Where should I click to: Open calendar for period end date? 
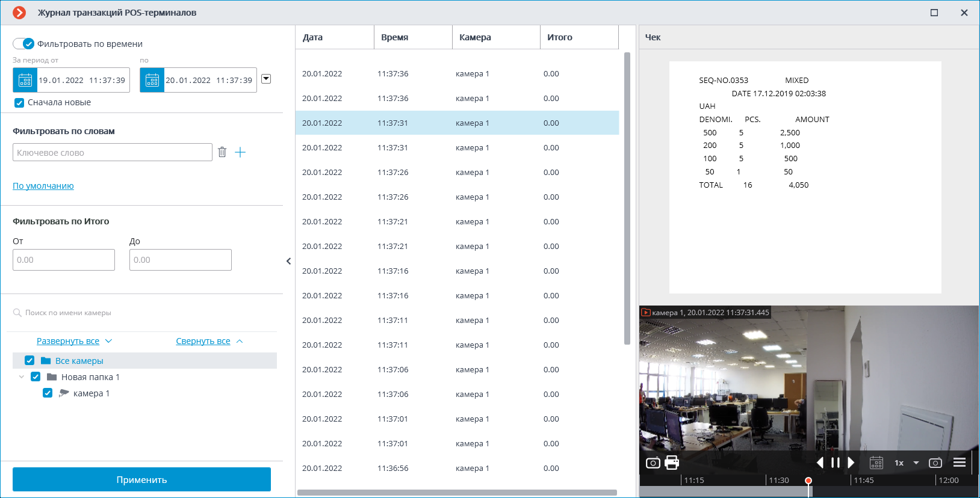(x=152, y=80)
